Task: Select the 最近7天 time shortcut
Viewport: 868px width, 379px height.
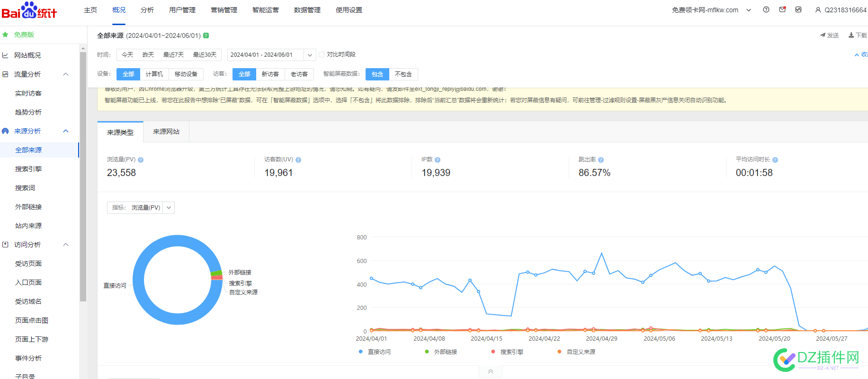Action: click(173, 55)
